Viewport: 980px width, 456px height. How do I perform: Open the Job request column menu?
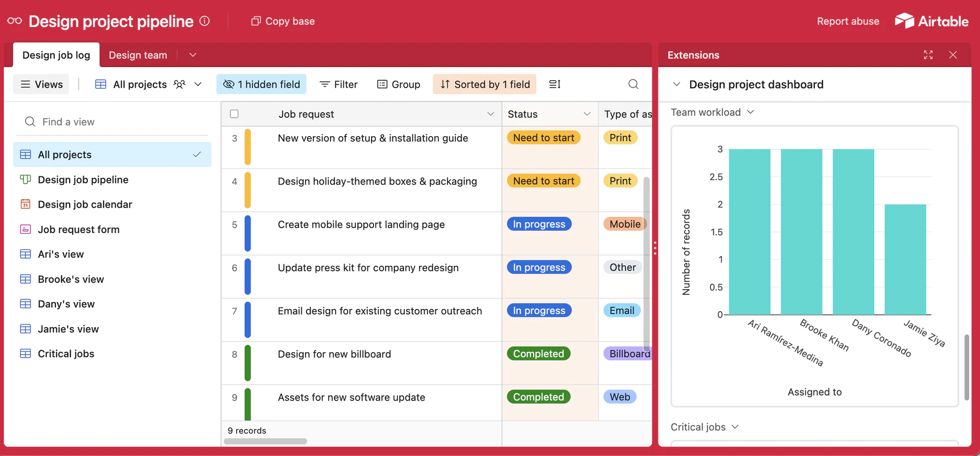pyautogui.click(x=490, y=114)
